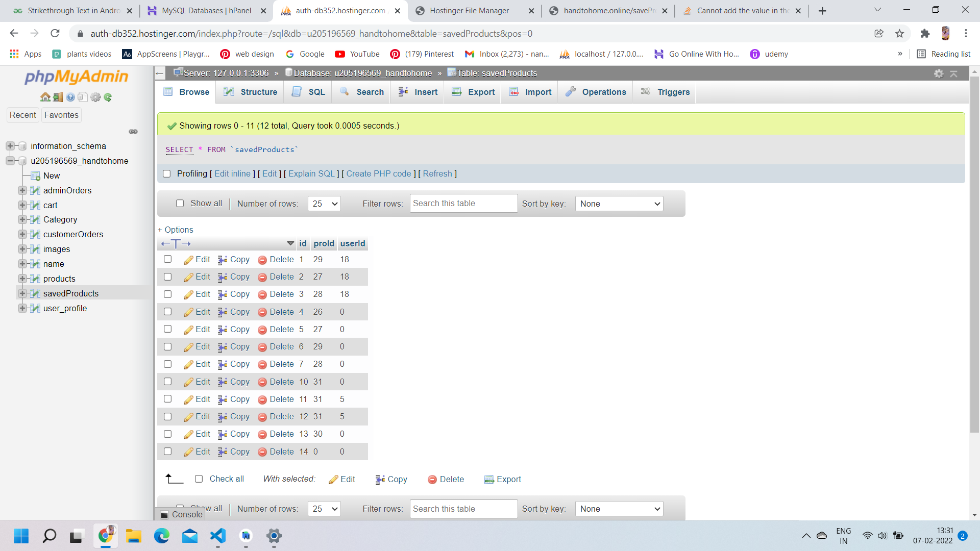The image size is (980, 551).
Task: Open taskbar Search magnifier
Action: [x=50, y=536]
